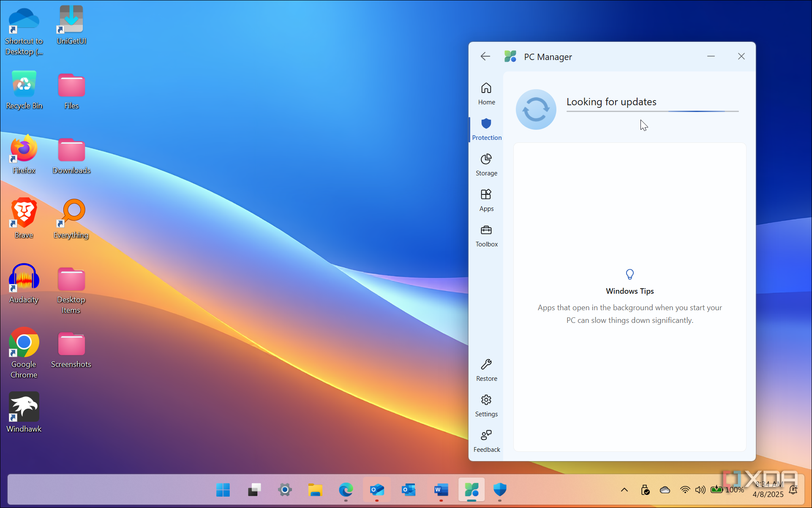The width and height of the screenshot is (812, 508).
Task: Minimize the PC Manager window
Action: coord(711,56)
